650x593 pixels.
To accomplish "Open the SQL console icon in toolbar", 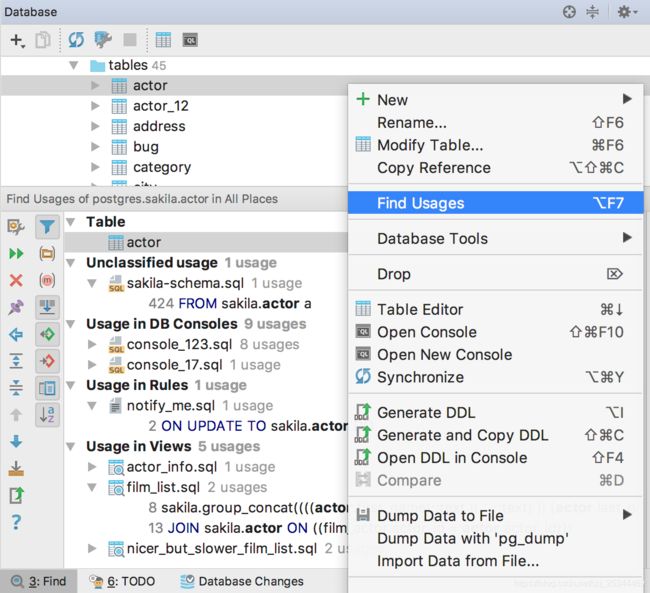I will [190, 40].
